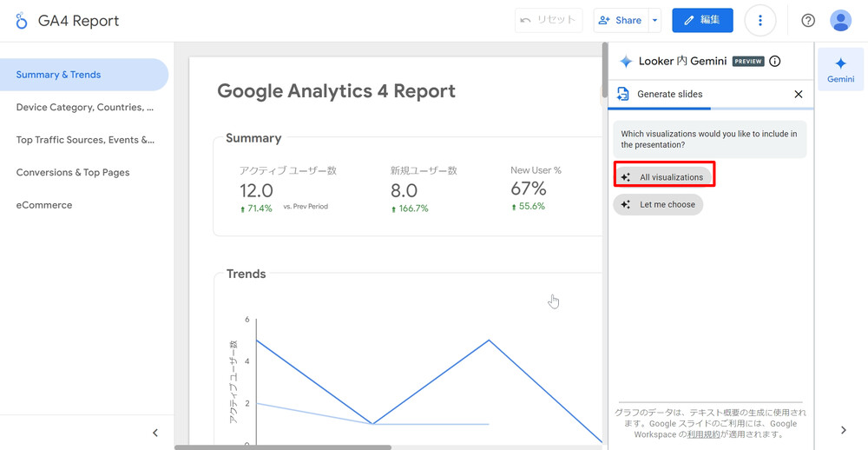This screenshot has height=450, width=868.
Task: Open the Summary & Trends page
Action: (x=58, y=75)
